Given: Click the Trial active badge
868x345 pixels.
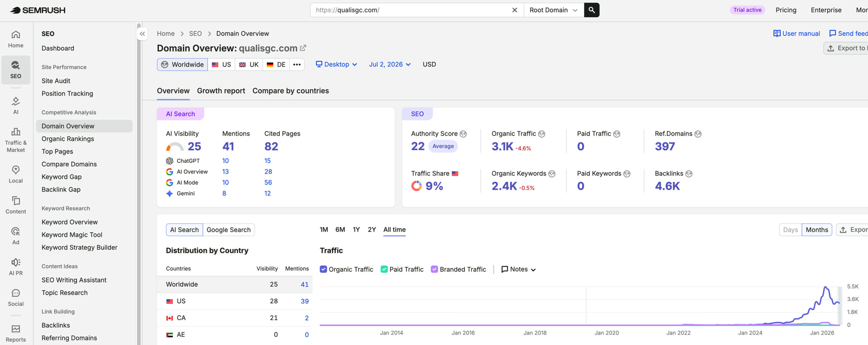Looking at the screenshot, I should 747,10.
